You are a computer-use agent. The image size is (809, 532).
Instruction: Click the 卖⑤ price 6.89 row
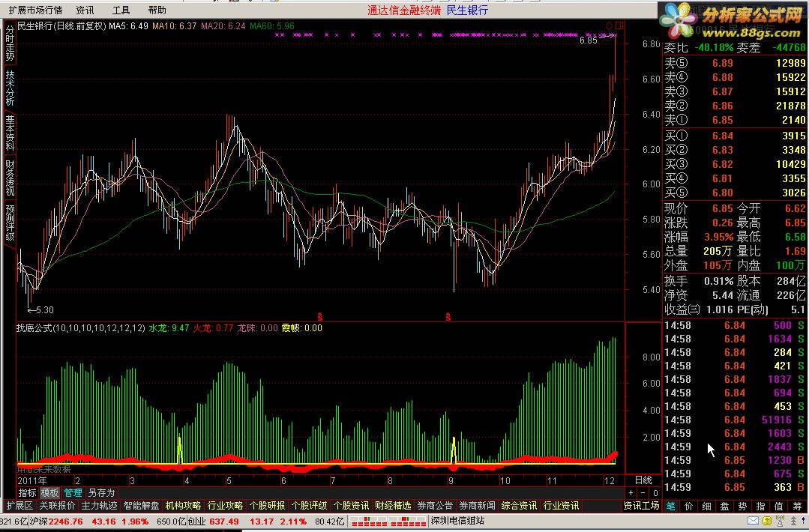734,63
